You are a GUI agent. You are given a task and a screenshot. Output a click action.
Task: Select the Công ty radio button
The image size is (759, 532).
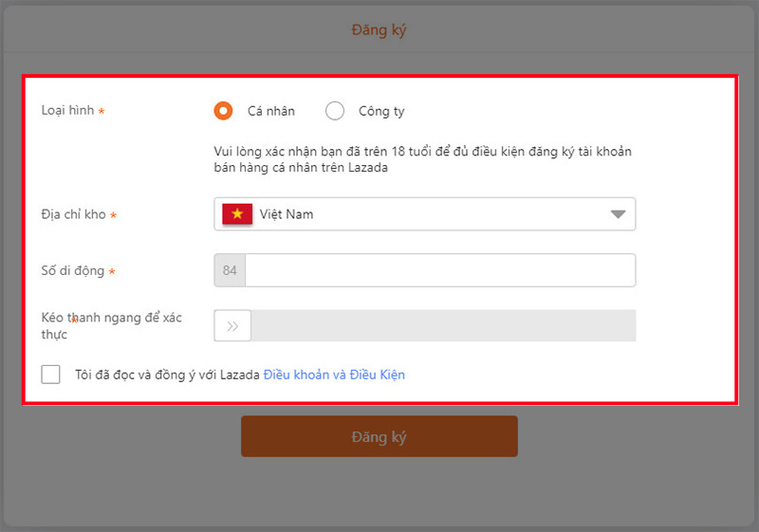(335, 111)
